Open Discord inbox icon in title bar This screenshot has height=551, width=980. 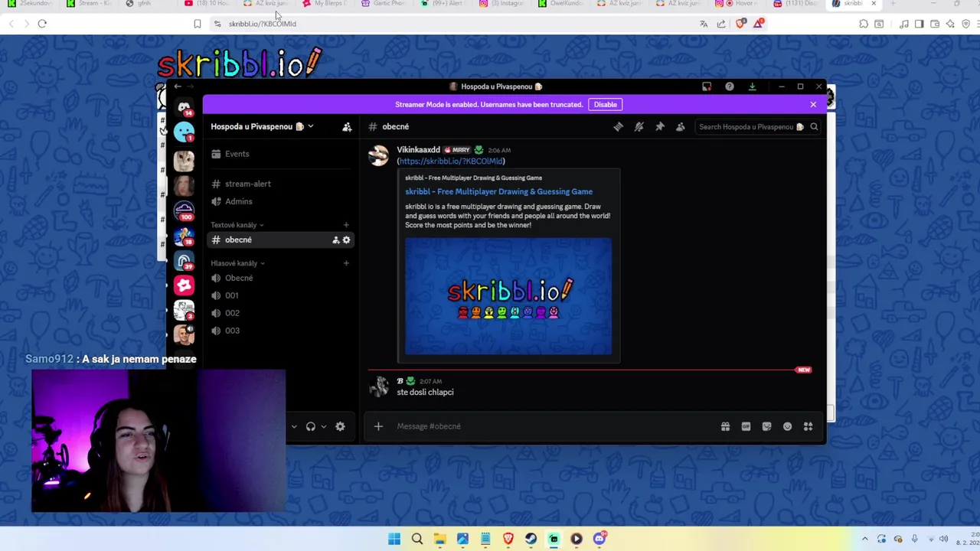[707, 86]
